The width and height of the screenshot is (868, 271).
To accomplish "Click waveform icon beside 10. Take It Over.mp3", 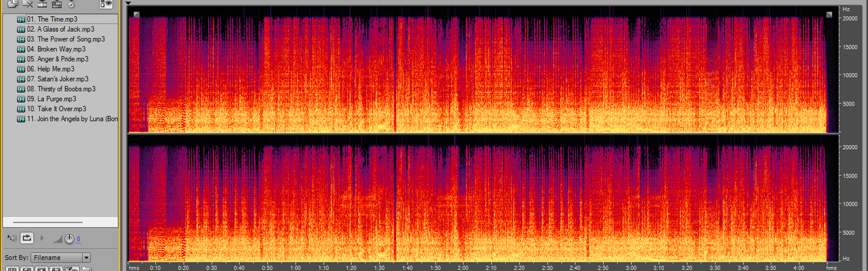I will point(21,108).
